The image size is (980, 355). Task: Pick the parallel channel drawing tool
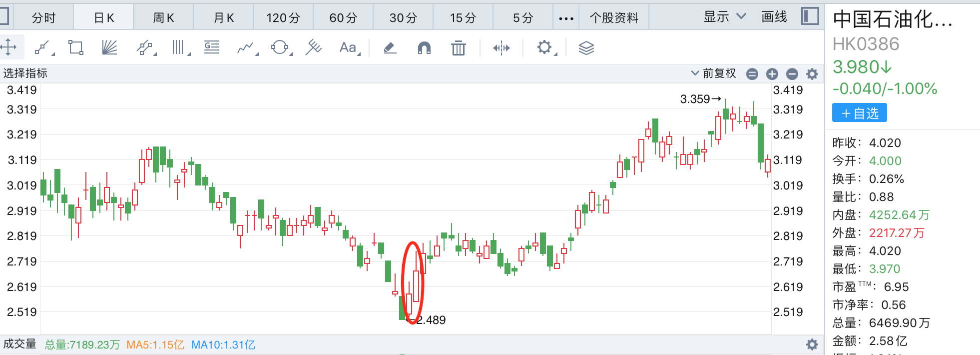144,48
